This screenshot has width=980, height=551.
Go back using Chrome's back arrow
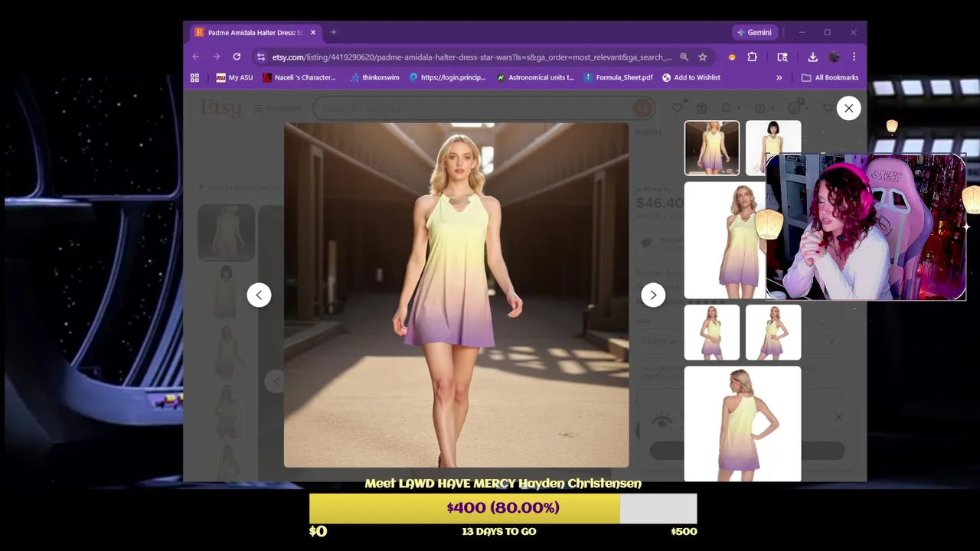(196, 57)
